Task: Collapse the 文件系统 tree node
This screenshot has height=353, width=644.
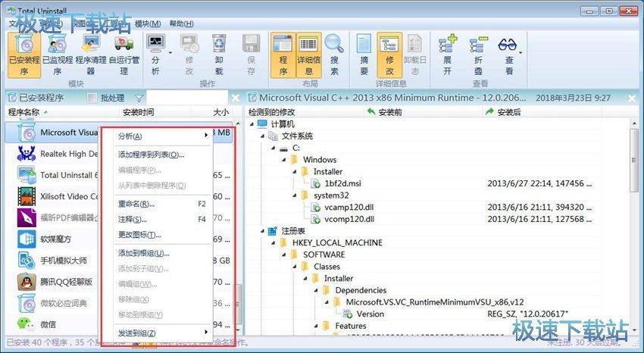Action: [262, 136]
